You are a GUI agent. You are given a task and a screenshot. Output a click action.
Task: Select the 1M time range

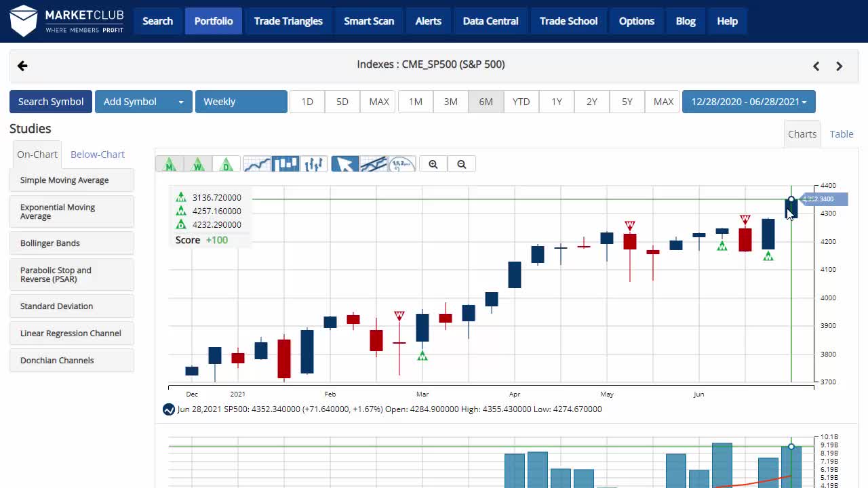point(416,102)
